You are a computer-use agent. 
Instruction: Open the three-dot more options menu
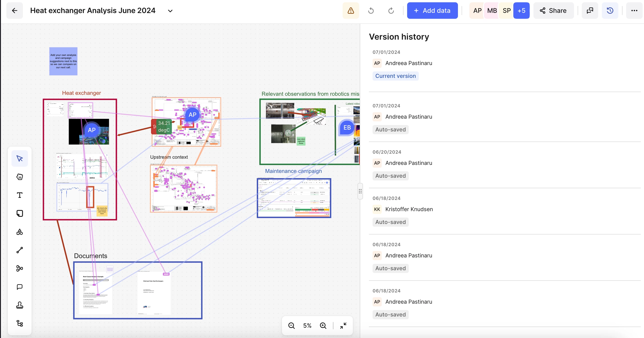point(634,11)
